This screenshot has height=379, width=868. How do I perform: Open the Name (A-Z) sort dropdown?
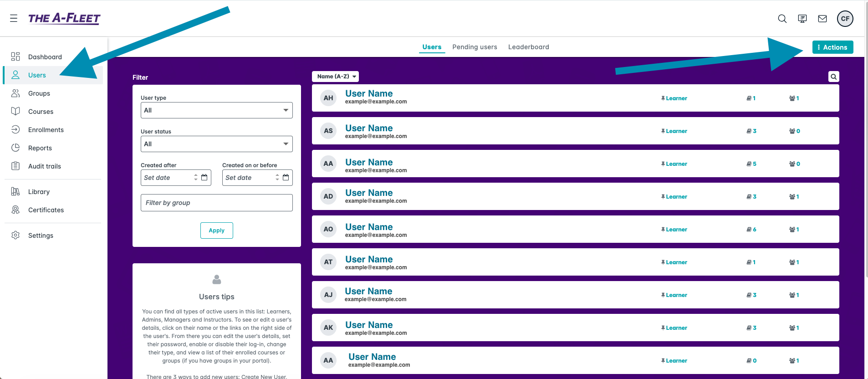click(x=335, y=77)
